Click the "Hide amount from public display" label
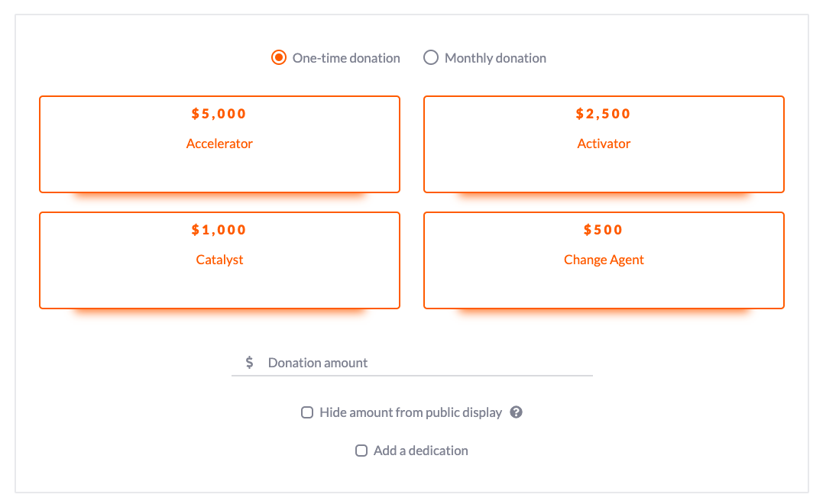This screenshot has height=504, width=826. coord(411,412)
